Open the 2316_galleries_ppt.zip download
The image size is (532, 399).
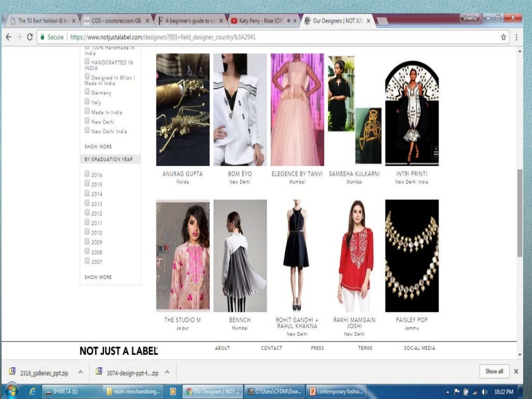(44, 373)
